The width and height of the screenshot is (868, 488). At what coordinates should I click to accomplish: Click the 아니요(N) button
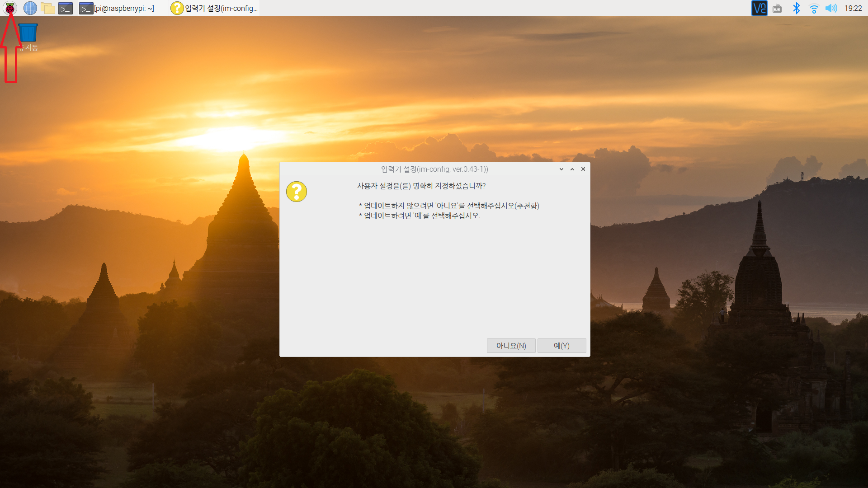511,346
